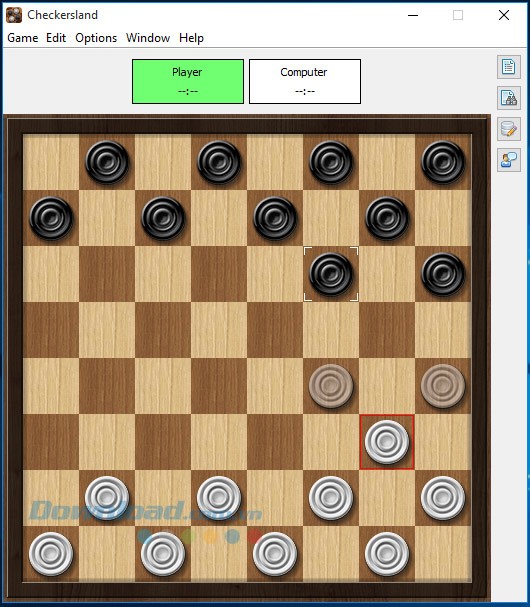
Task: Open the Game menu
Action: point(22,38)
